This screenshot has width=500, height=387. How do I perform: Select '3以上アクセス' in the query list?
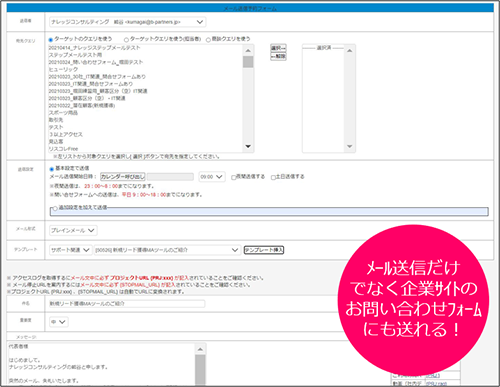pos(66,134)
